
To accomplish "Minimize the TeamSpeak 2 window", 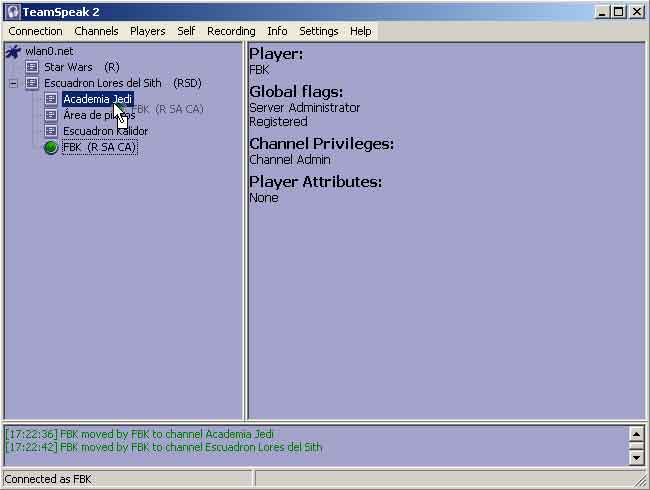I will [x=602, y=12].
